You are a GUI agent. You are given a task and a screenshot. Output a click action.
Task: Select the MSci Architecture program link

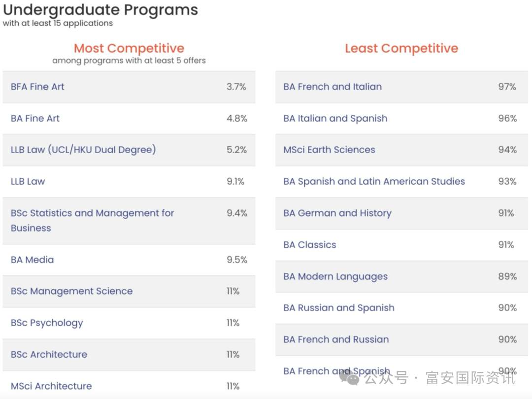coord(51,386)
